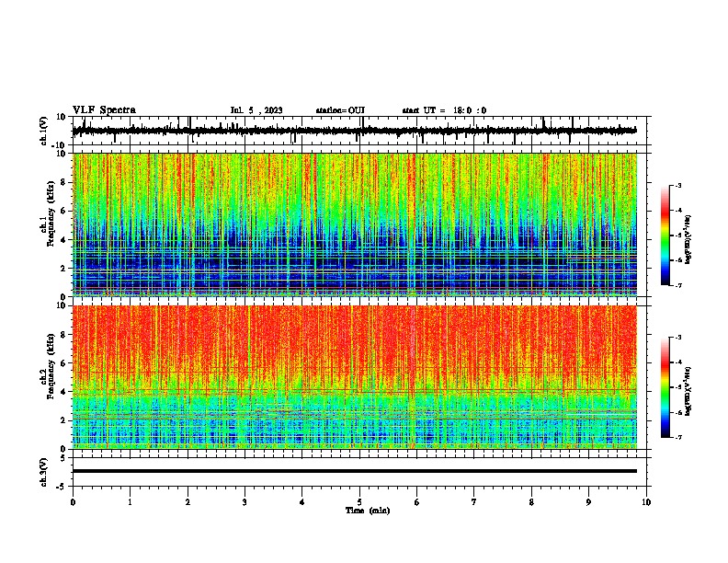Click time axis tick label '7'
The image size is (728, 563).
(474, 502)
